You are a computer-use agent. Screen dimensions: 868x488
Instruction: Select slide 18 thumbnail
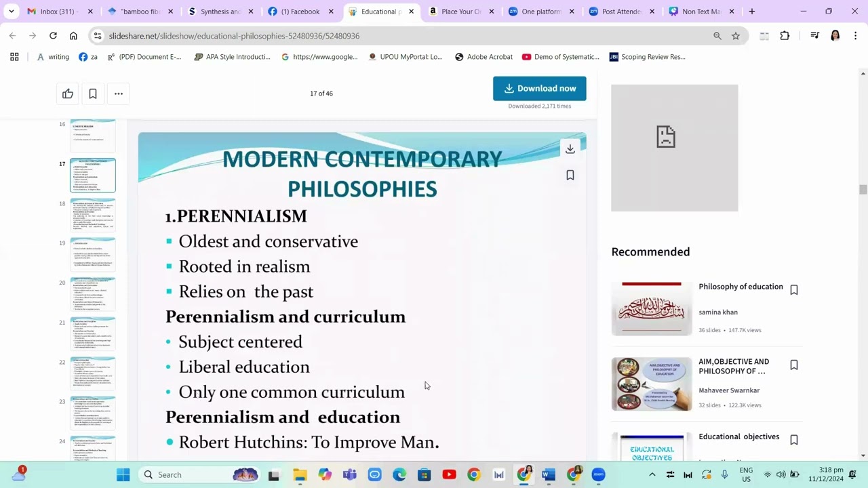[x=93, y=216]
